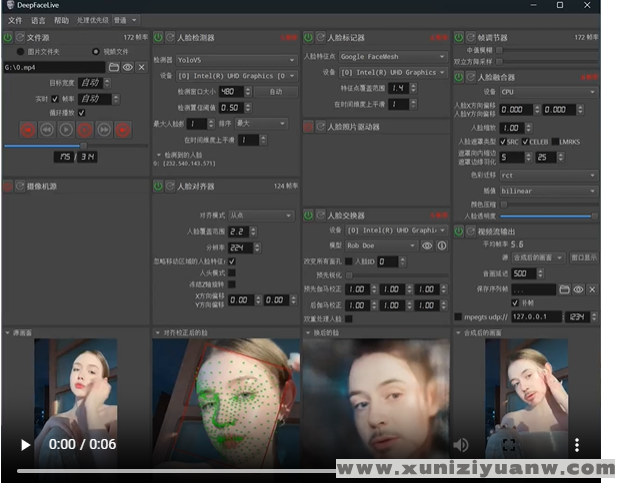
Task: Open folder icon for 保存序列帧 path
Action: (x=564, y=289)
